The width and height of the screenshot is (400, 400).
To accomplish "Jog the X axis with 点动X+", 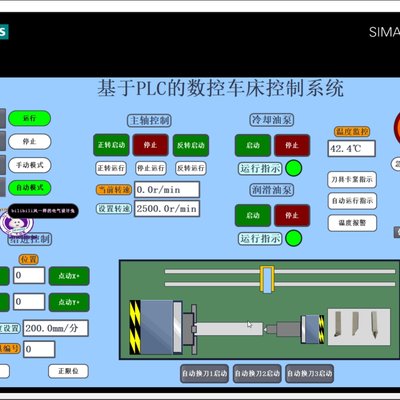I will click(69, 276).
